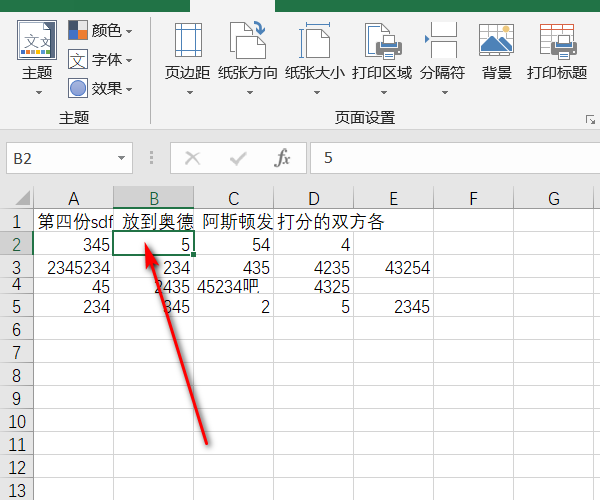
Task: Open the 字体 theme fonts menu
Action: (101, 60)
